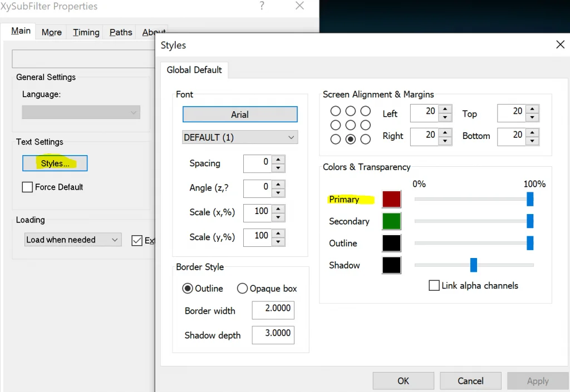The width and height of the screenshot is (570, 392).
Task: Edit the Border width value field
Action: tap(273, 310)
